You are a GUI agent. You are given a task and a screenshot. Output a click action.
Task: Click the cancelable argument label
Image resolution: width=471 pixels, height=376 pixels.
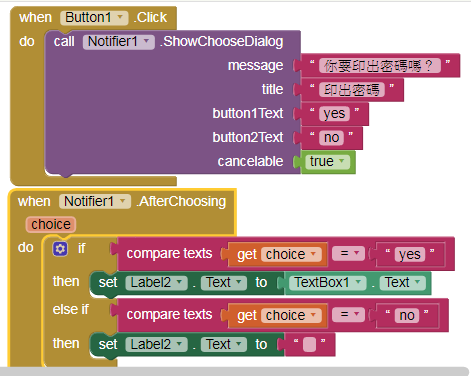(250, 161)
